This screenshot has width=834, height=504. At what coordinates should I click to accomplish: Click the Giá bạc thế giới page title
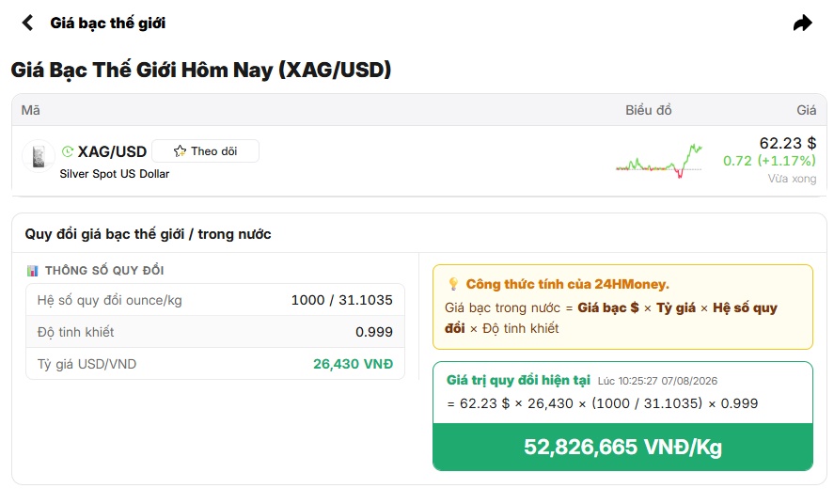coord(107,23)
